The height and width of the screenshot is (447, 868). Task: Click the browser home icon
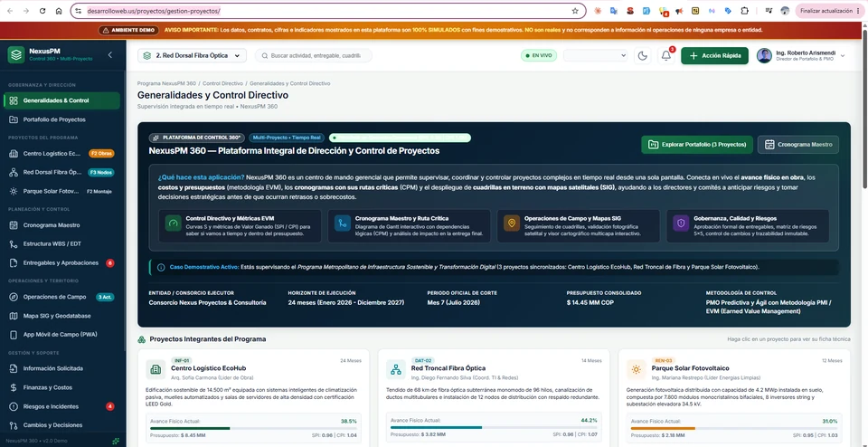(59, 11)
